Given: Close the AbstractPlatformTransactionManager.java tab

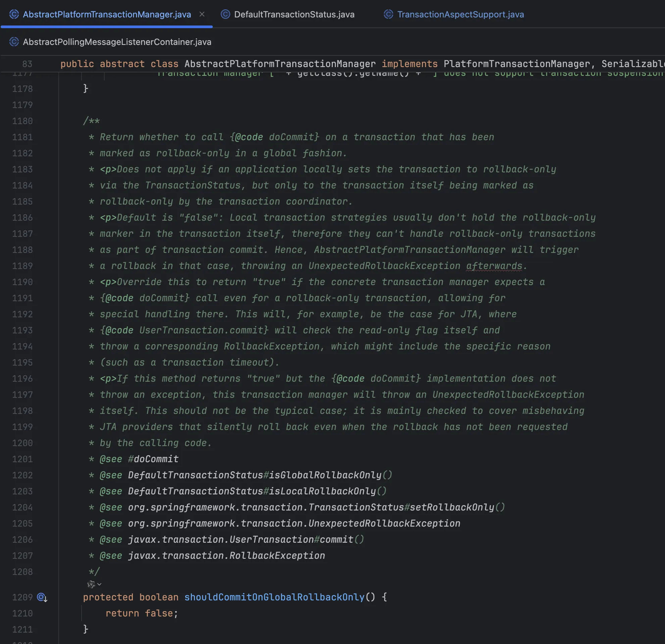Looking at the screenshot, I should [202, 14].
